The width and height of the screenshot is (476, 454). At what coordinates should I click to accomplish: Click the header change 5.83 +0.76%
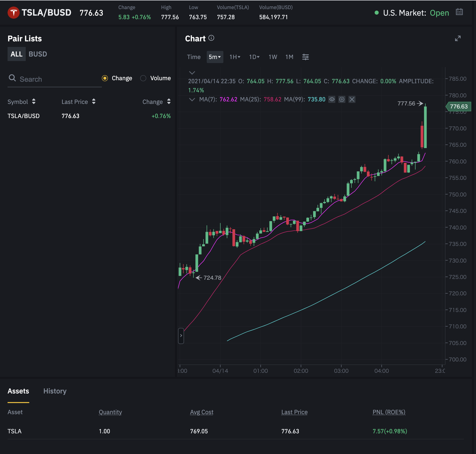coord(135,17)
